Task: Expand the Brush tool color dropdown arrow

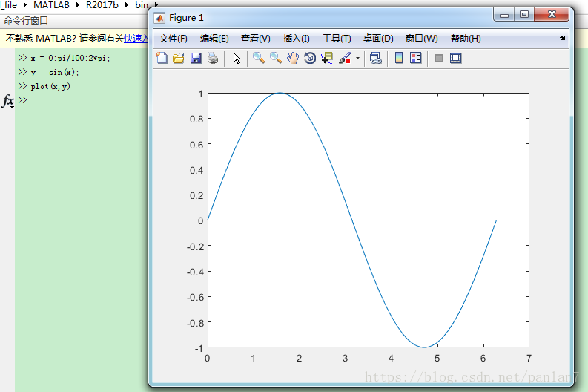Action: coord(357,59)
